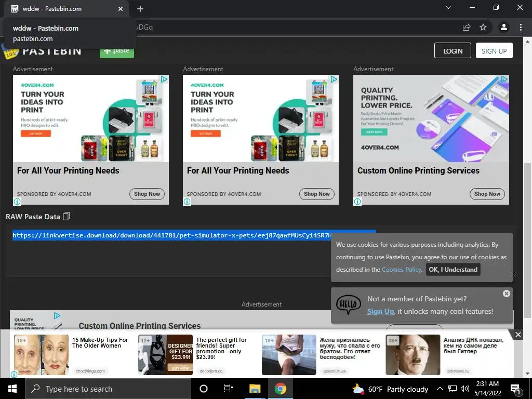Show hidden system tray icons
This screenshot has width=532, height=399.
[440, 389]
